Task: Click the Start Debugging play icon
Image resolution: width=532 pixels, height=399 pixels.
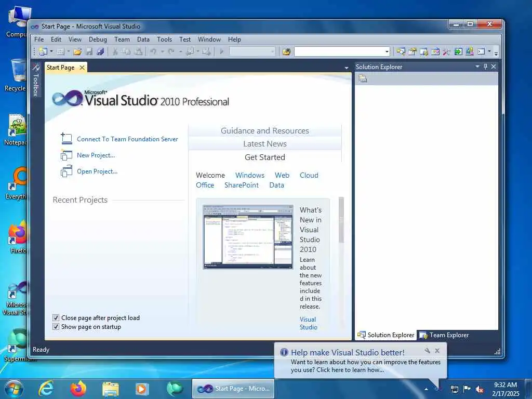Action: click(x=221, y=51)
